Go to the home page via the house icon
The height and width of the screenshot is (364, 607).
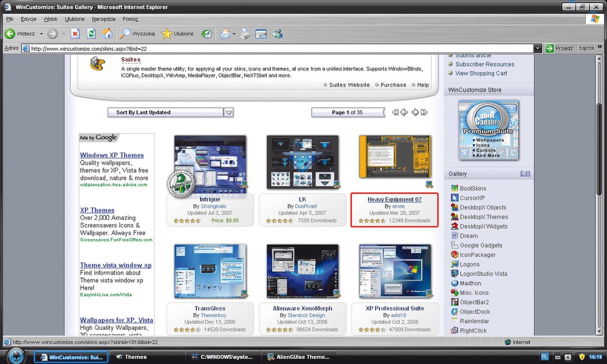(x=108, y=34)
